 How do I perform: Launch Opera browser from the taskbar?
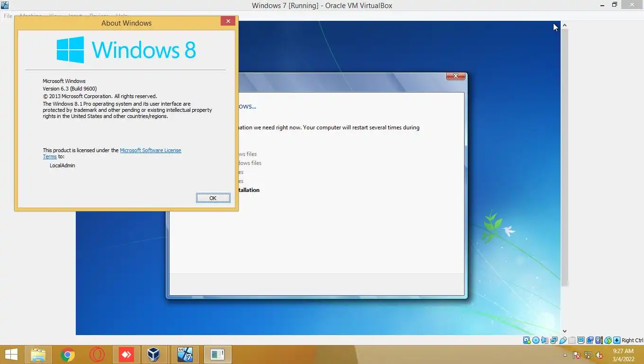pyautogui.click(x=97, y=355)
